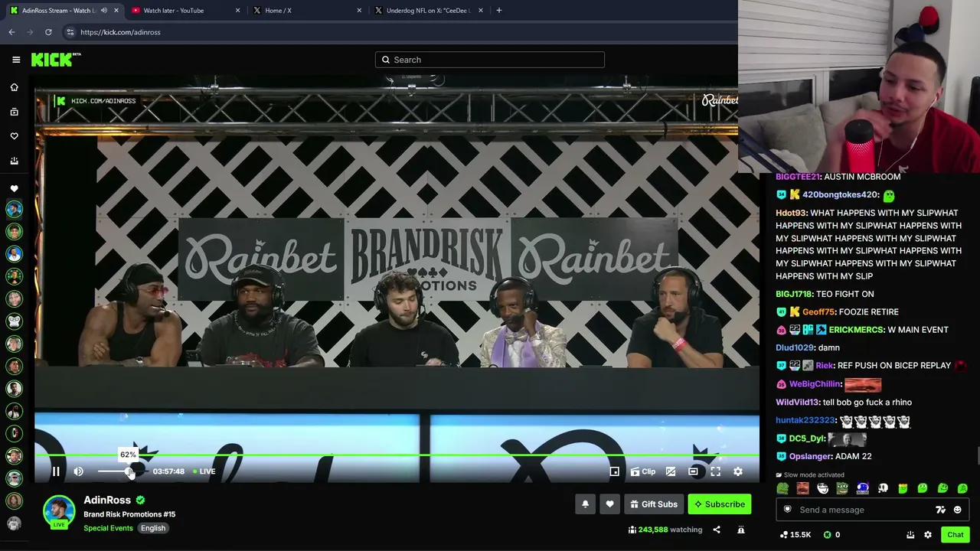The width and height of the screenshot is (980, 551).
Task: Reload the current page
Action: (48, 32)
